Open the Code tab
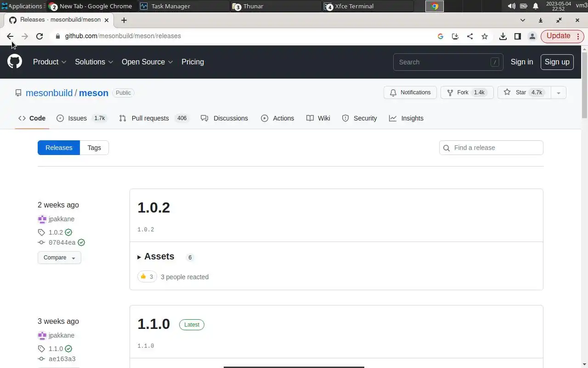 (32, 118)
